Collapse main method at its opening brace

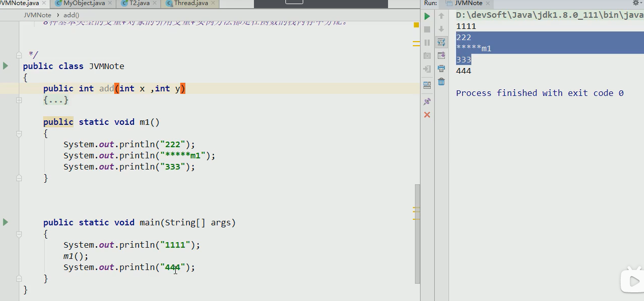tap(19, 235)
